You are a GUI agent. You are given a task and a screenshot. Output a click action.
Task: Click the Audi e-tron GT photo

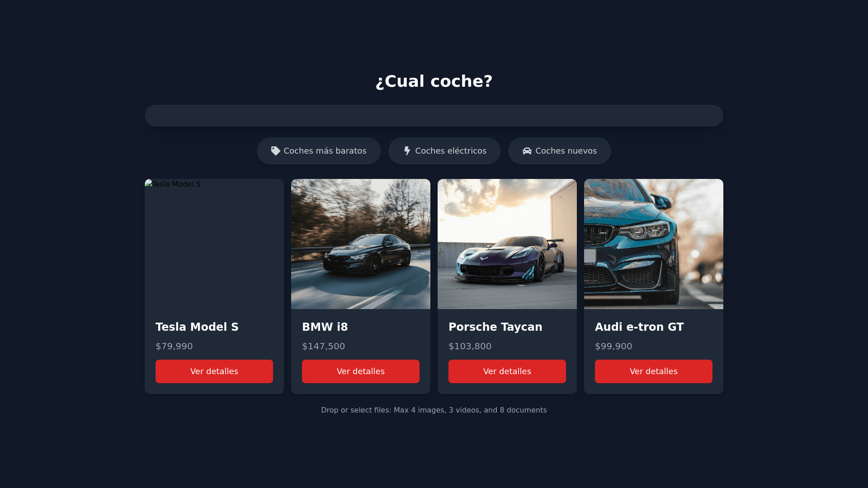[x=654, y=244]
